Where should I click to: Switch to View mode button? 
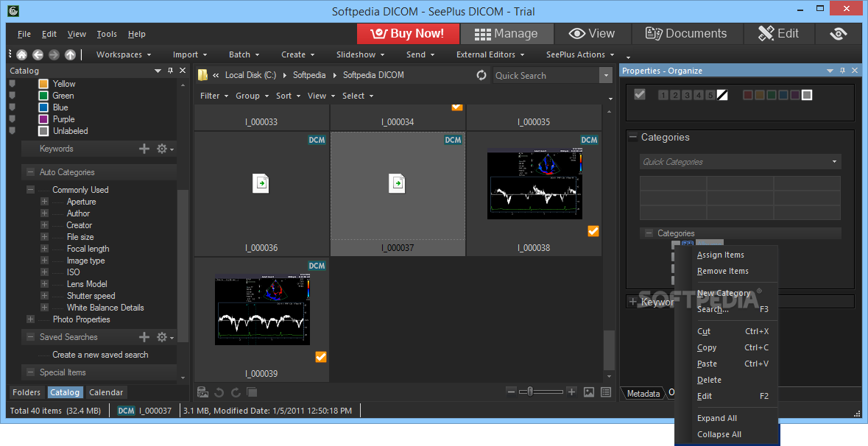click(592, 33)
